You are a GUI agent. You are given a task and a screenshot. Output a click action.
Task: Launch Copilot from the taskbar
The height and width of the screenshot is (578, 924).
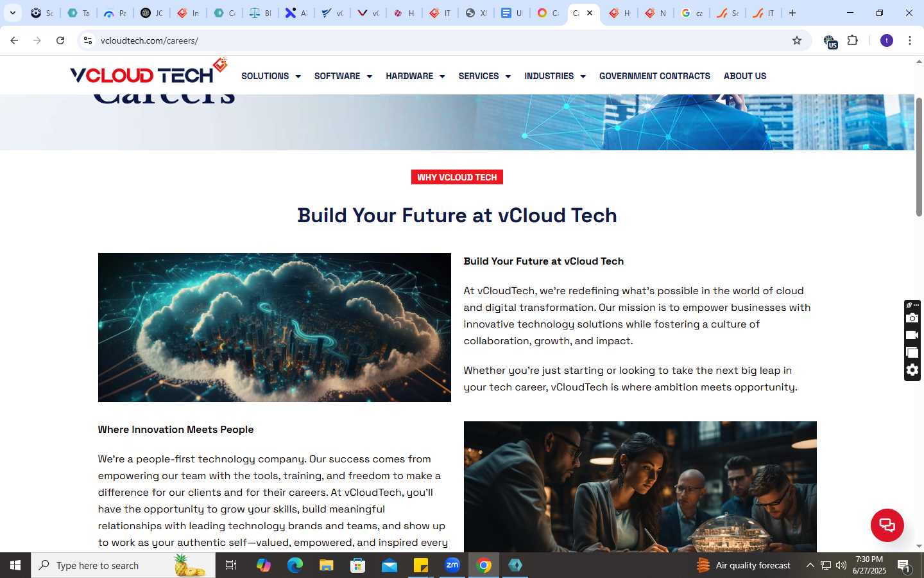click(263, 565)
